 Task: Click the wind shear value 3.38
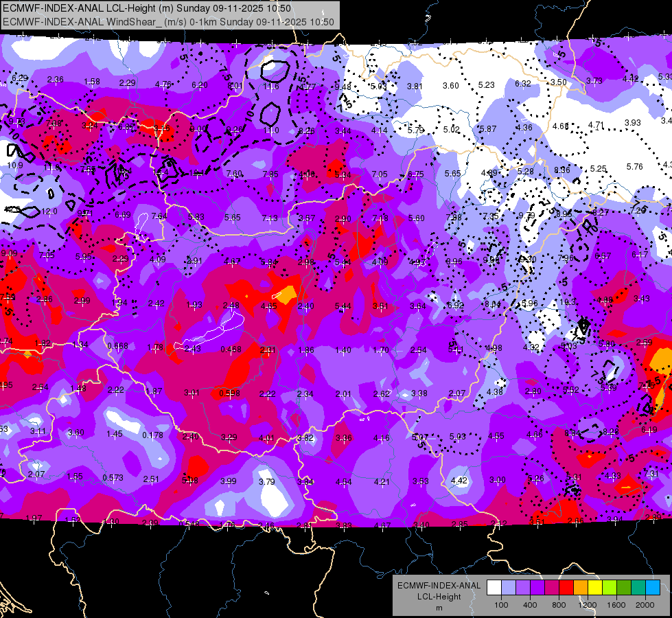pos(419,393)
